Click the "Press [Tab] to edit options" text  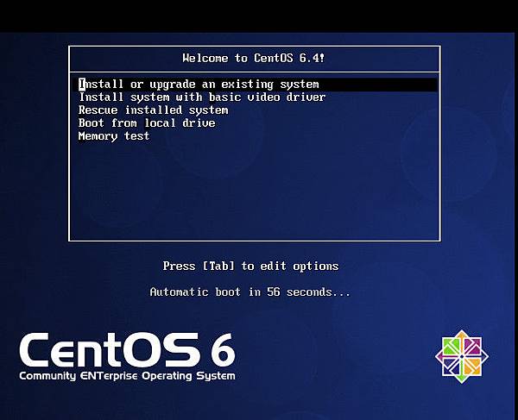pyautogui.click(x=250, y=266)
